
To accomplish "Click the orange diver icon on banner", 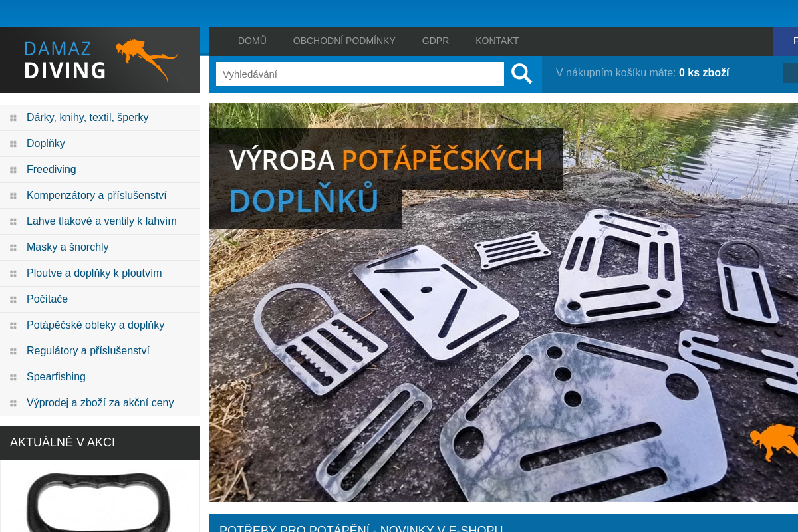I will pos(773,440).
